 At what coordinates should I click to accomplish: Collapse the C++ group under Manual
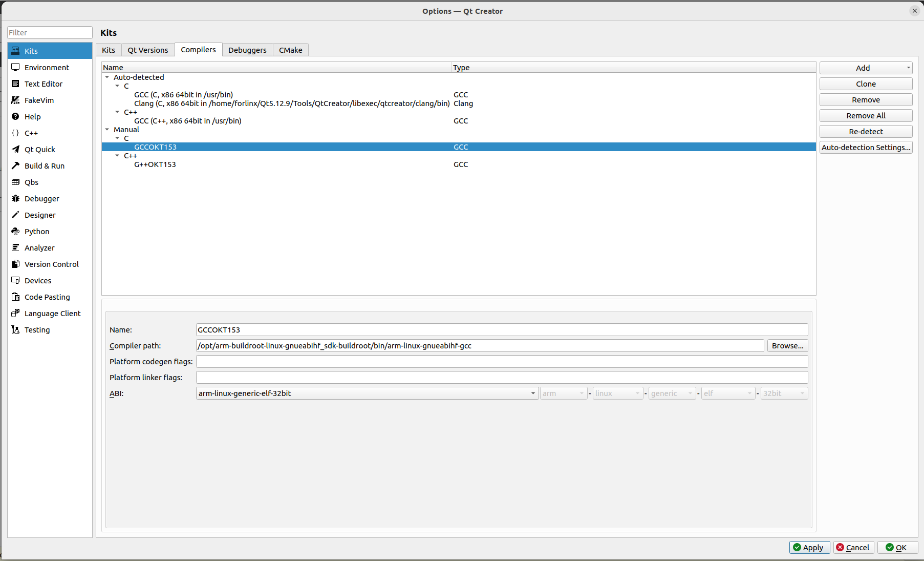pyautogui.click(x=117, y=156)
